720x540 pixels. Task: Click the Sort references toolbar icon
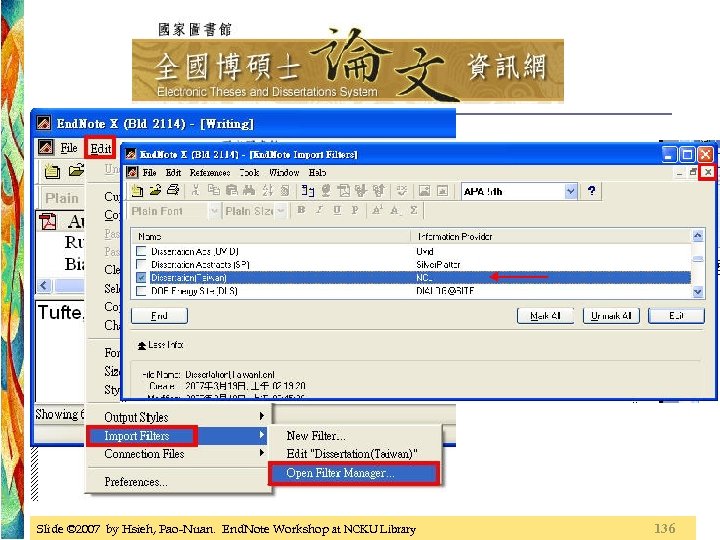coord(267,190)
